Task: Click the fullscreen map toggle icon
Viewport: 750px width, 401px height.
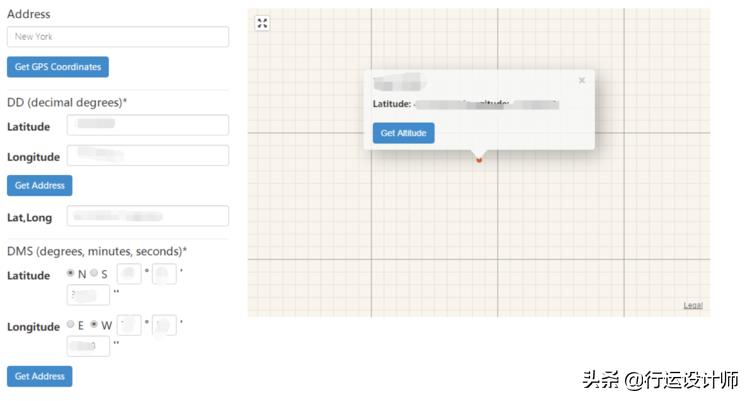Action: (262, 23)
